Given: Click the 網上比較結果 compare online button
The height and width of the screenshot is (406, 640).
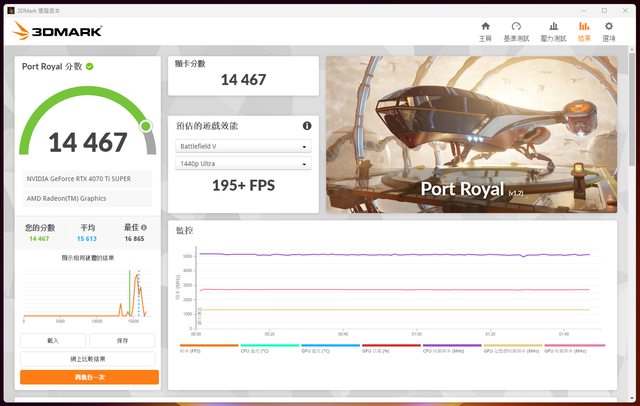Looking at the screenshot, I should [x=89, y=358].
